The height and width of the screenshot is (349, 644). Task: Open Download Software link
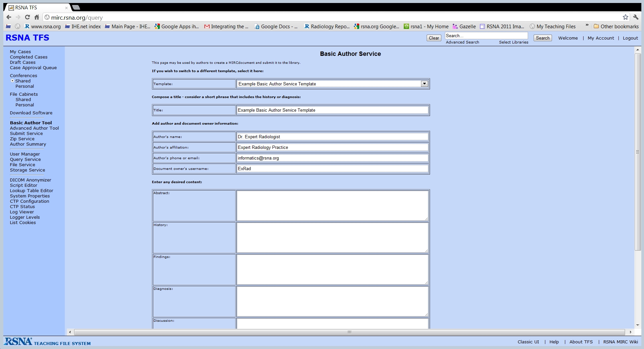point(31,113)
